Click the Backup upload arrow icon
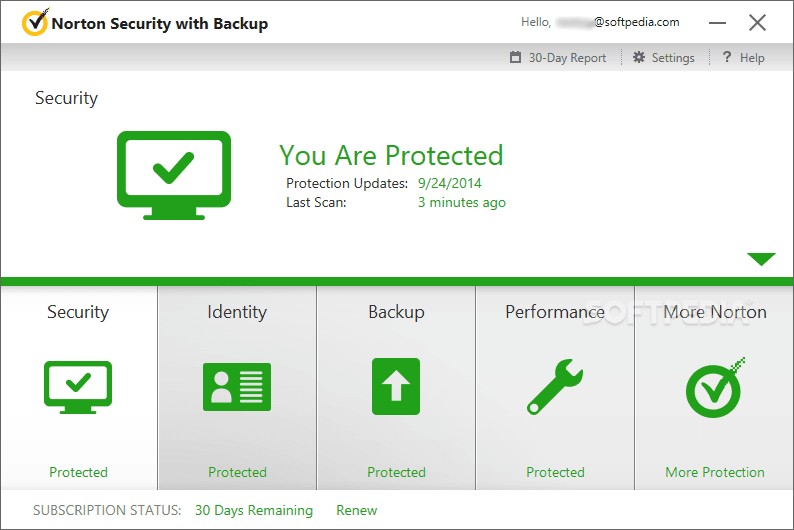The image size is (794, 530). click(396, 386)
